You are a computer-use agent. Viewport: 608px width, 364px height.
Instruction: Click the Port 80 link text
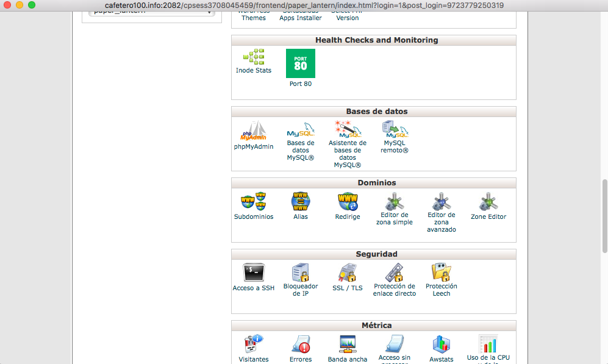tap(301, 84)
